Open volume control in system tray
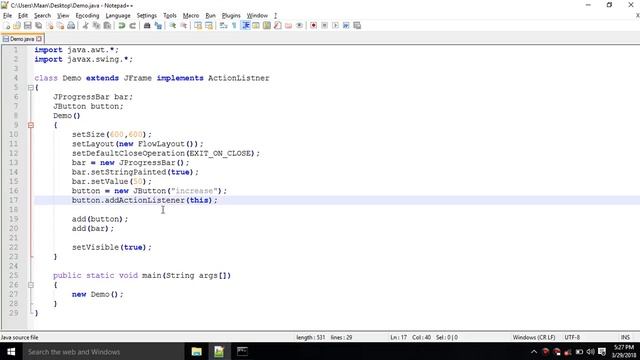 (x=590, y=352)
